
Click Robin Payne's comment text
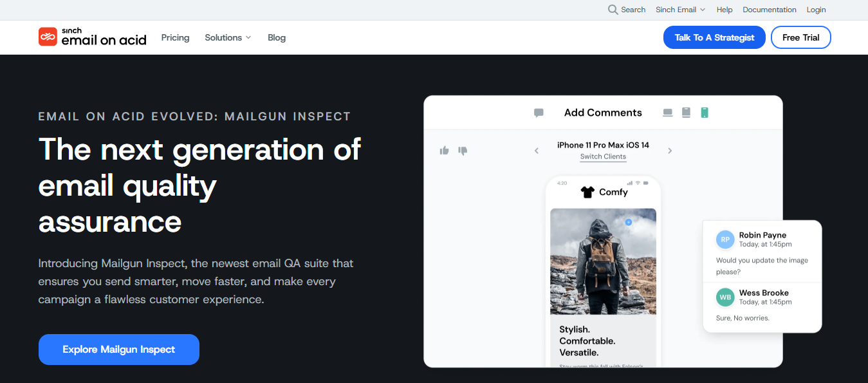coord(762,266)
